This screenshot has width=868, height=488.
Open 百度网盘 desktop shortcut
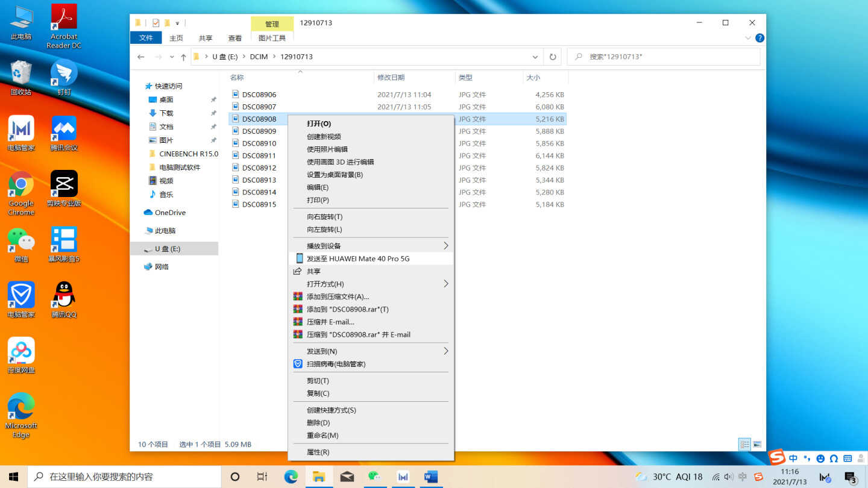point(21,355)
